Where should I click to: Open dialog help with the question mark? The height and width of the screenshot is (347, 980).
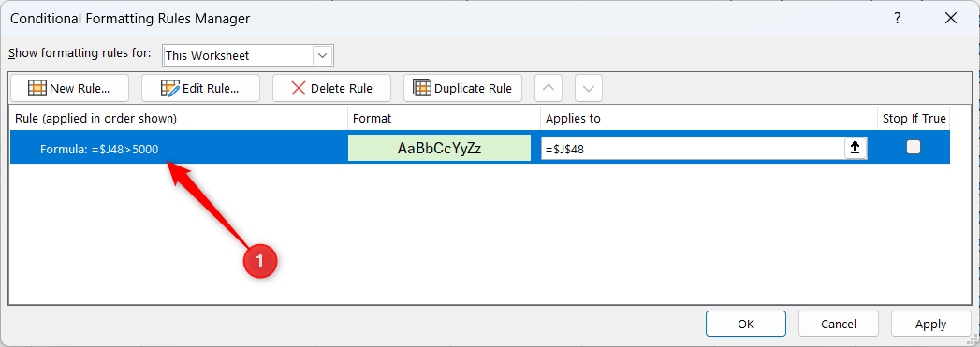[898, 18]
